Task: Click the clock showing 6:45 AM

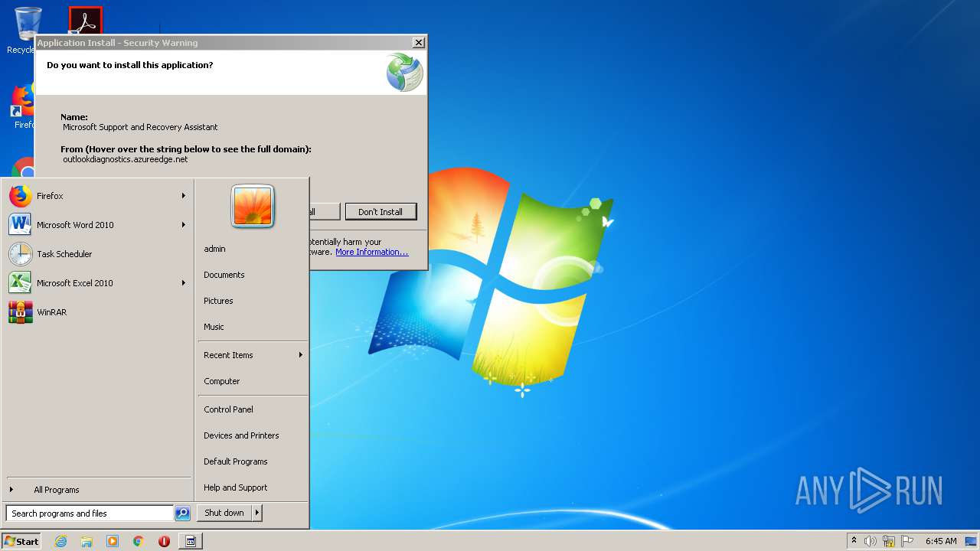Action: click(941, 541)
